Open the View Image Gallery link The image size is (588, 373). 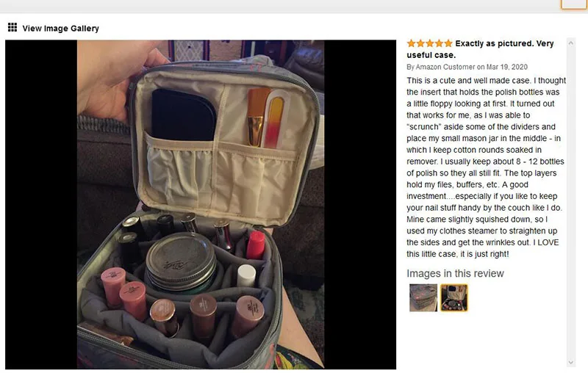(60, 28)
